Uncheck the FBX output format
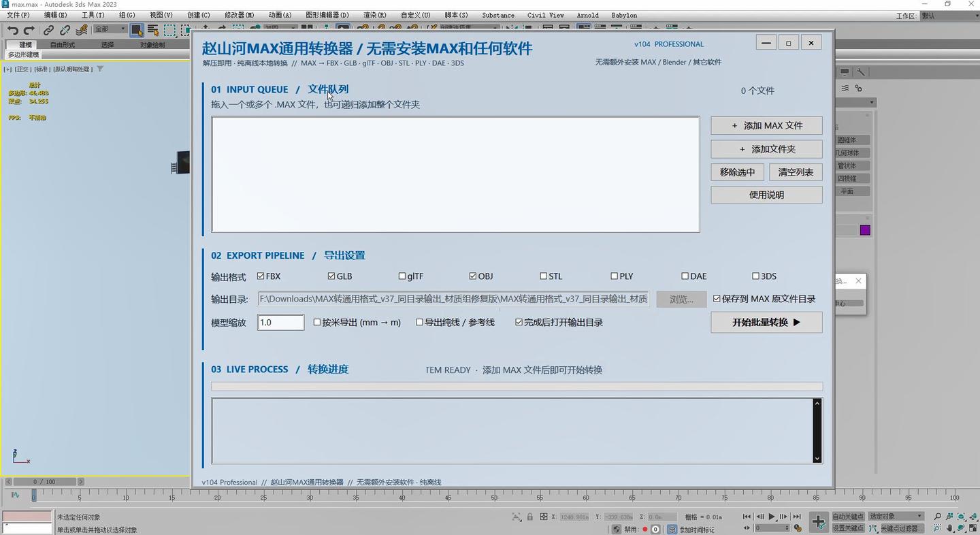Viewport: 980px width, 535px height. tap(261, 276)
